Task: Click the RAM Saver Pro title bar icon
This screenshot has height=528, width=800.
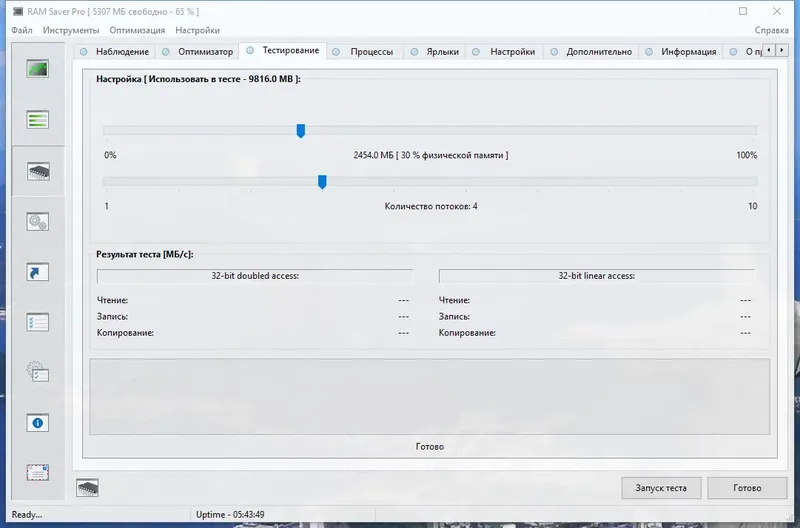Action: pyautogui.click(x=18, y=11)
